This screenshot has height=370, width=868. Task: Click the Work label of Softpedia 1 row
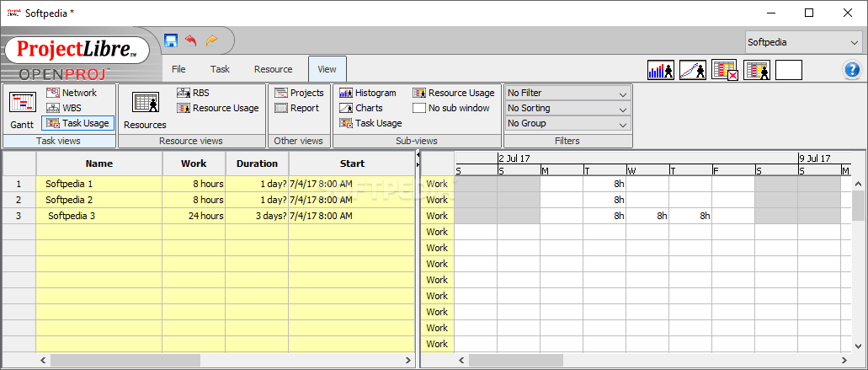tap(437, 184)
